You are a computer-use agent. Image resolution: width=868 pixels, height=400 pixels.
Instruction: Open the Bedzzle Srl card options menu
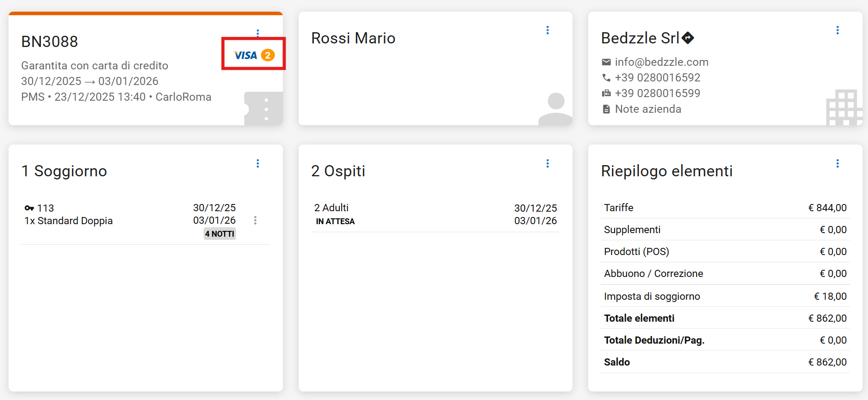pyautogui.click(x=837, y=30)
